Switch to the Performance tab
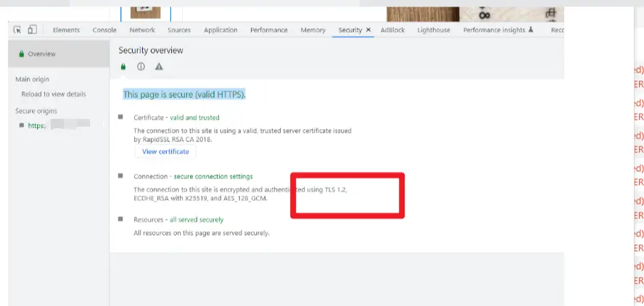The image size is (644, 306). pos(269,30)
